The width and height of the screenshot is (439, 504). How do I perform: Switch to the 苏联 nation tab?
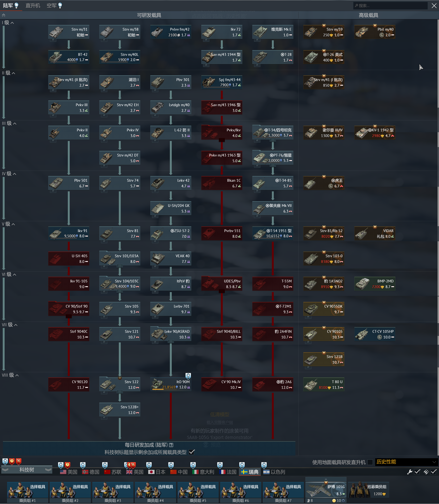click(113, 472)
